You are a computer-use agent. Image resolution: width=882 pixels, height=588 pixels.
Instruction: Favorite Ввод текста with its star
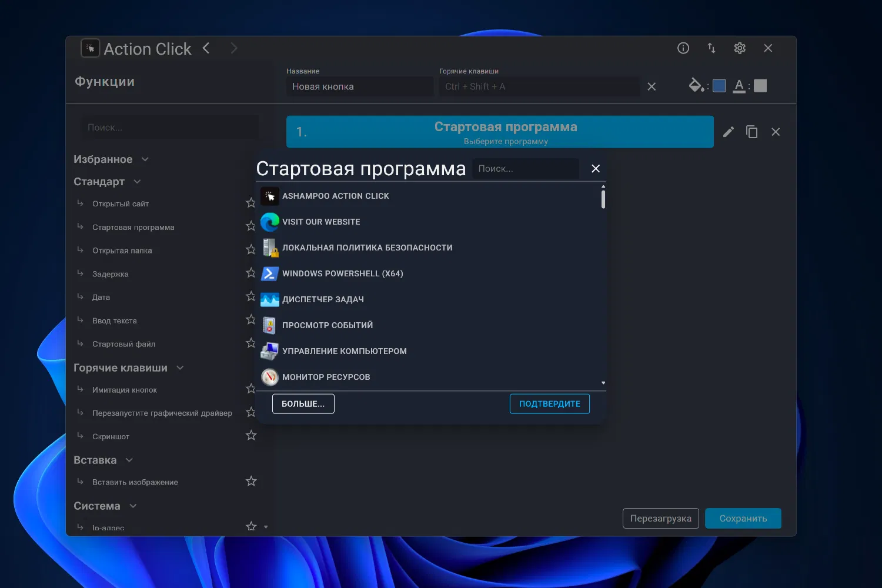(251, 320)
